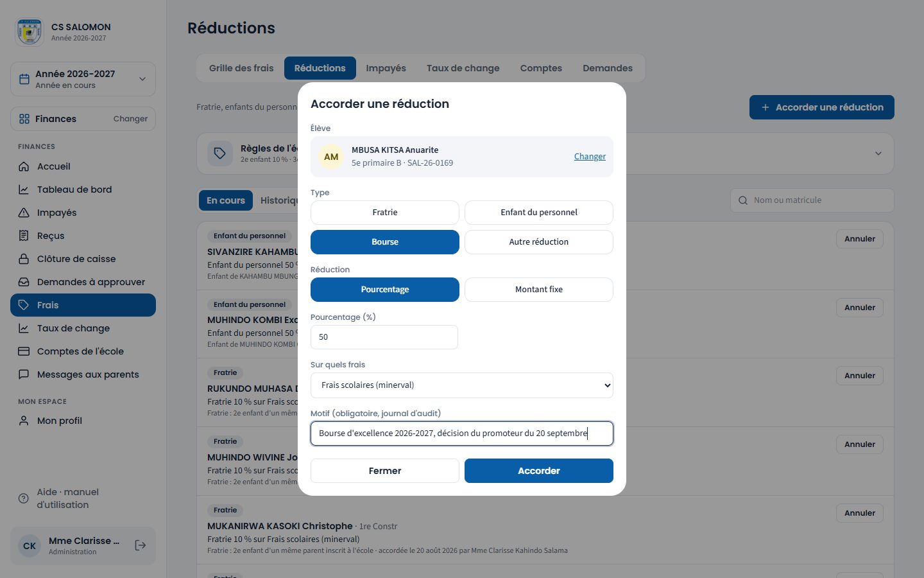Click the Accueil home icon in sidebar
Screen dimensions: 924x578
[24, 166]
